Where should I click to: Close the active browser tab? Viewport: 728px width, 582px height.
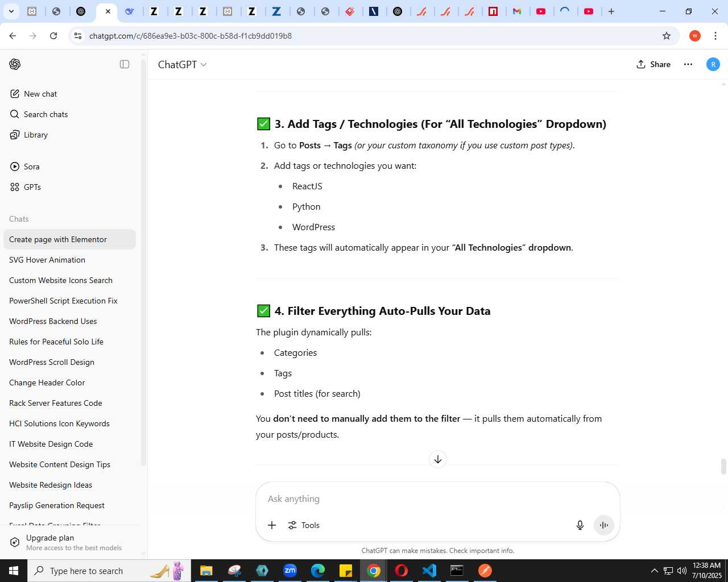pos(108,11)
